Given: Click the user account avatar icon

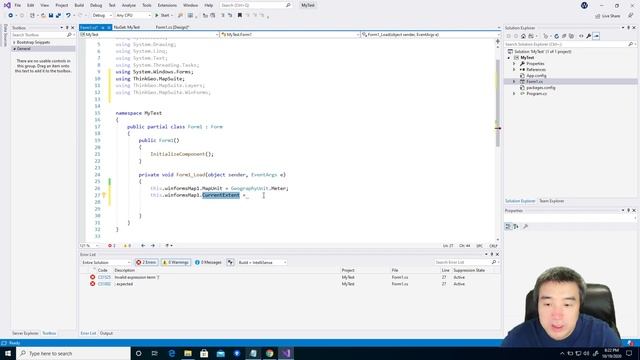Looking at the screenshot, I should pyautogui.click(x=584, y=5).
